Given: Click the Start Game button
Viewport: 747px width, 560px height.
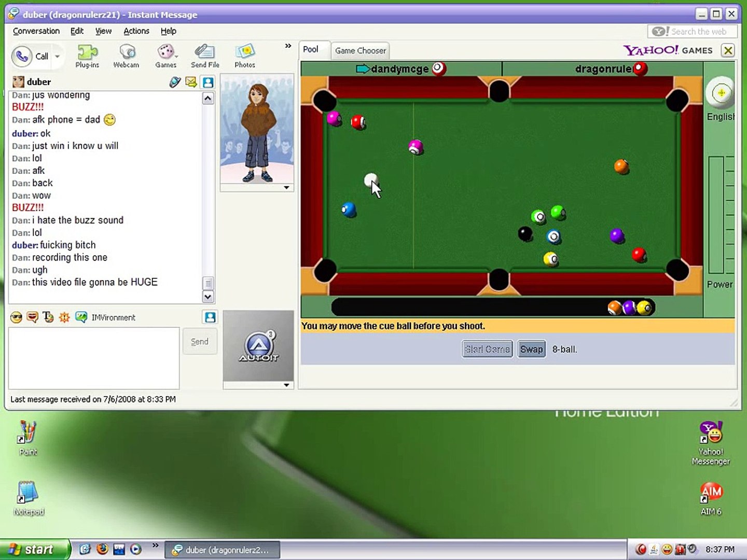Looking at the screenshot, I should click(x=487, y=349).
